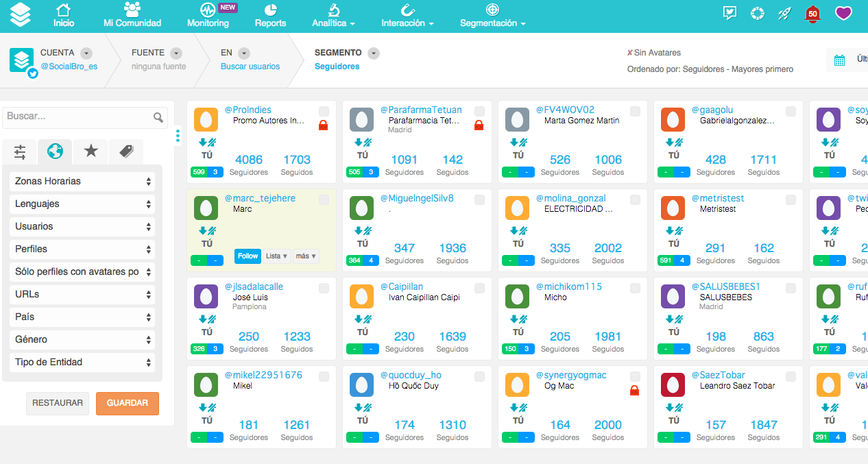Viewport: 868px width, 464px height.
Task: Click the GUARDAR button
Action: tap(128, 404)
